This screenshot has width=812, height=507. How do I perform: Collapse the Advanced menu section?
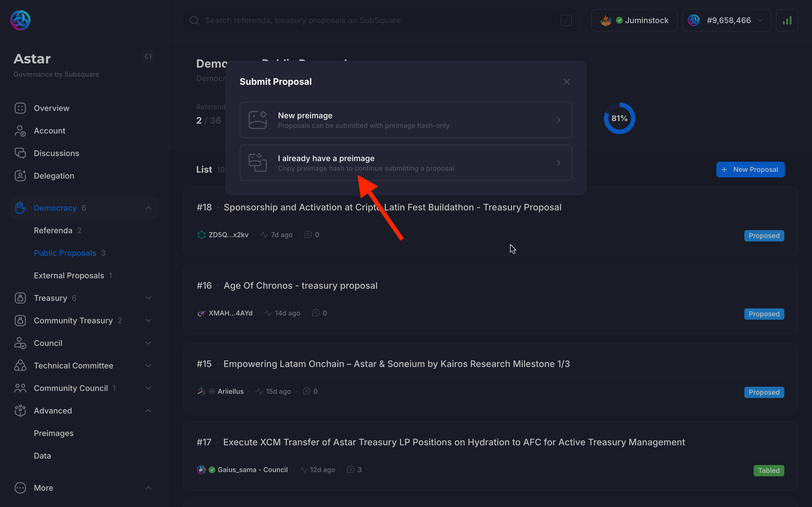tap(148, 411)
